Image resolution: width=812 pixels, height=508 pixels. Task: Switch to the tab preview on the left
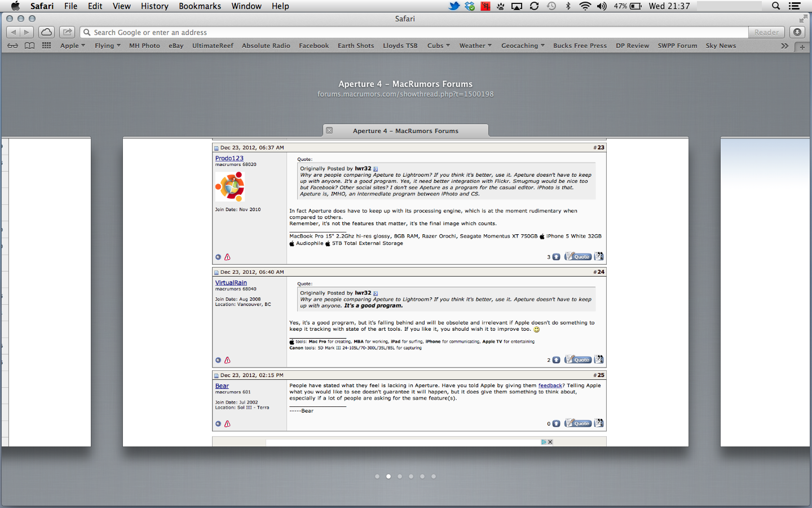click(x=46, y=292)
